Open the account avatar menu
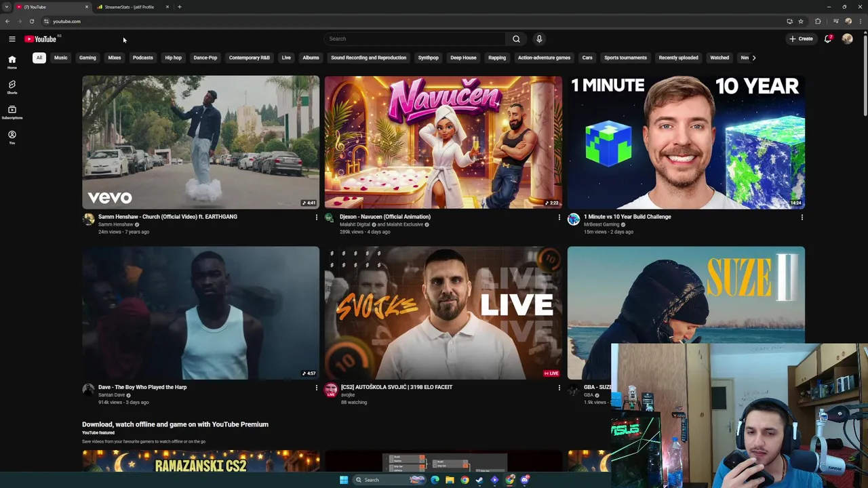The height and width of the screenshot is (488, 868). point(847,39)
